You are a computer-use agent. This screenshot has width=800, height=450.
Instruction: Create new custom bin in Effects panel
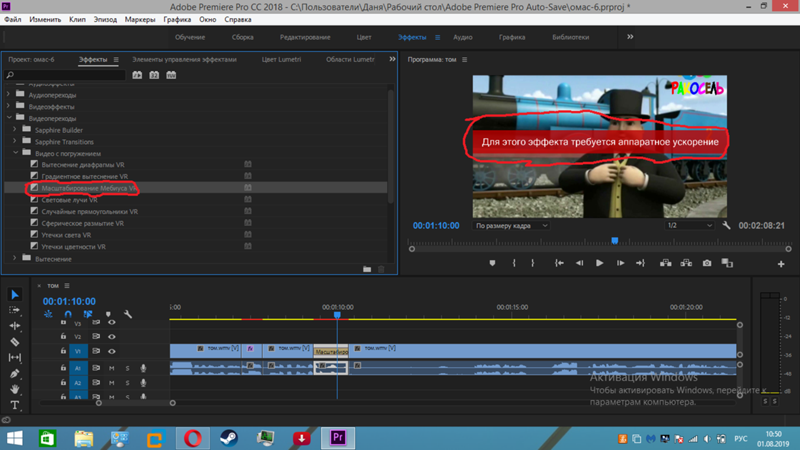tap(367, 269)
